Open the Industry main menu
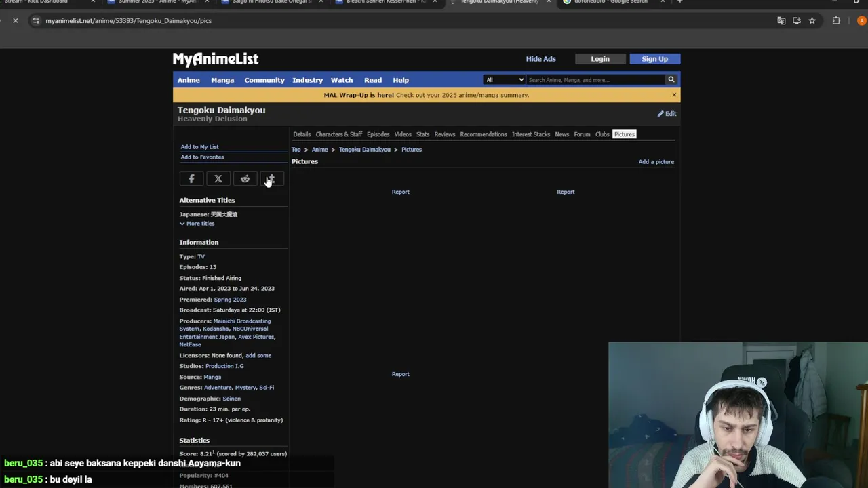Image resolution: width=868 pixels, height=488 pixels. point(308,80)
